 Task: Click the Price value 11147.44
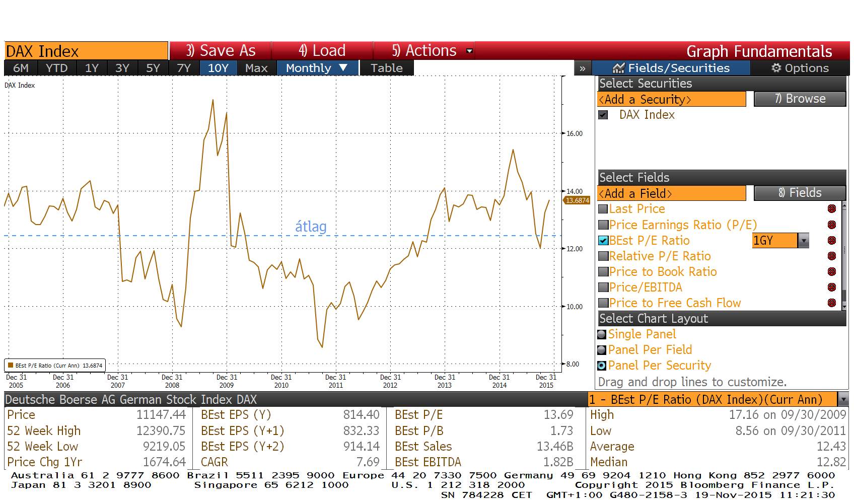pyautogui.click(x=161, y=415)
